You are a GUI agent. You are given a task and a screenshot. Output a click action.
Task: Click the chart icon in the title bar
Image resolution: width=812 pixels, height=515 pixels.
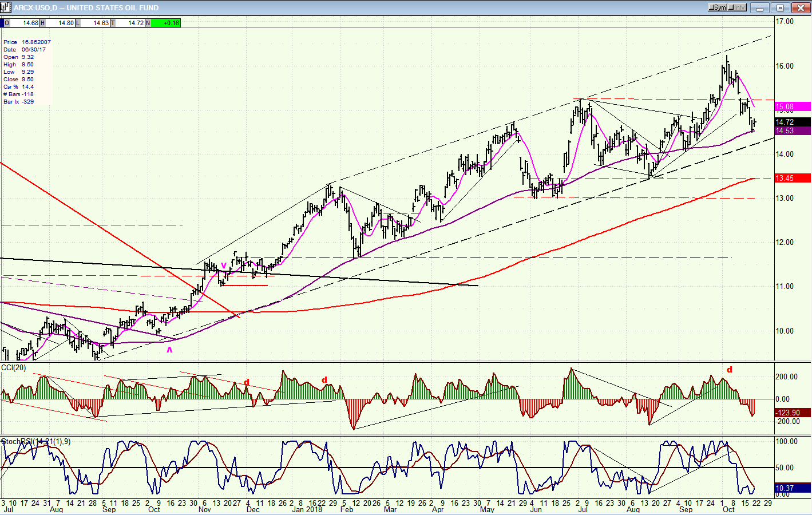[6, 7]
